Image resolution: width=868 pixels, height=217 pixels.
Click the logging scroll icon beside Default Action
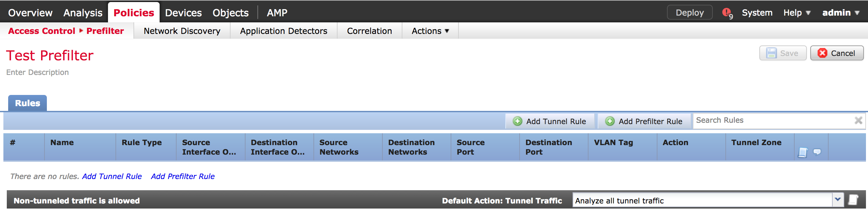pyautogui.click(x=853, y=200)
